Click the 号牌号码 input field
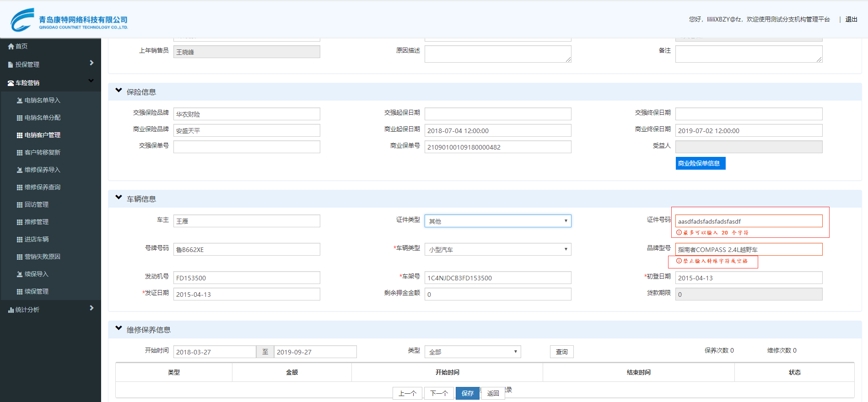The height and width of the screenshot is (402, 868). [x=247, y=249]
